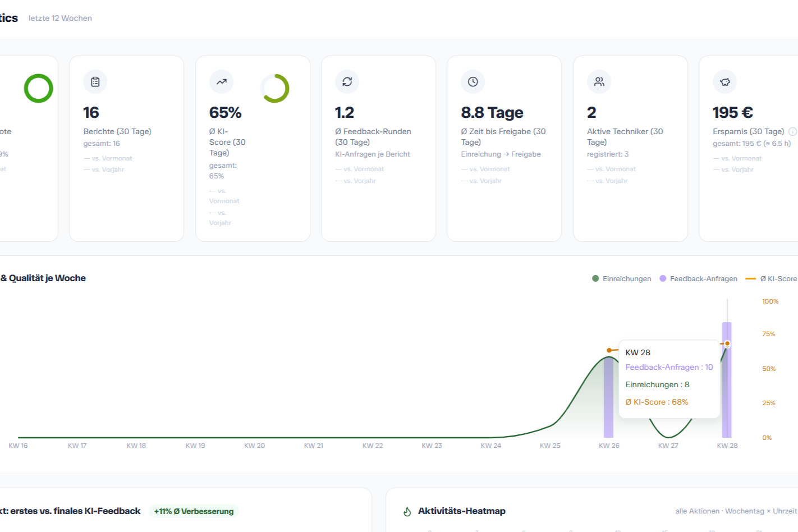The height and width of the screenshot is (532, 798).
Task: Click "KI-Anfragen je Bericht" subtitle
Action: pyautogui.click(x=373, y=154)
